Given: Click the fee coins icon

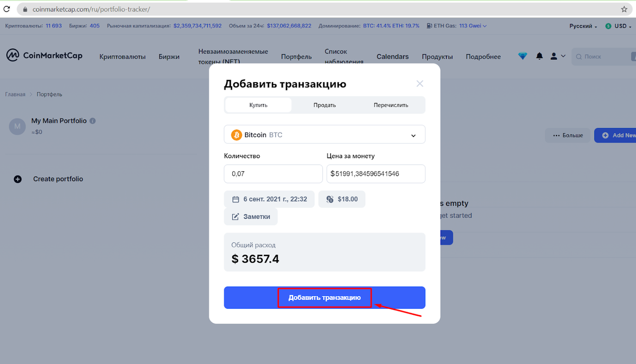Looking at the screenshot, I should pos(330,200).
